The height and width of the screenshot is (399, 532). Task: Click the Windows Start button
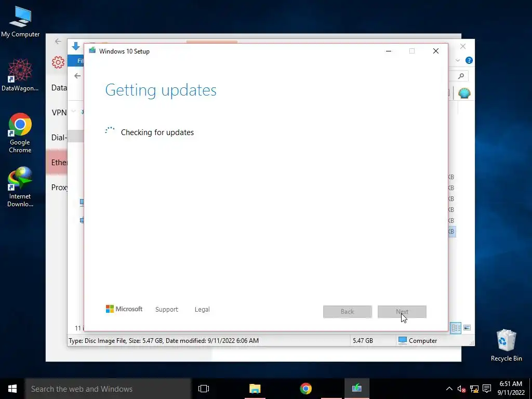click(x=12, y=389)
